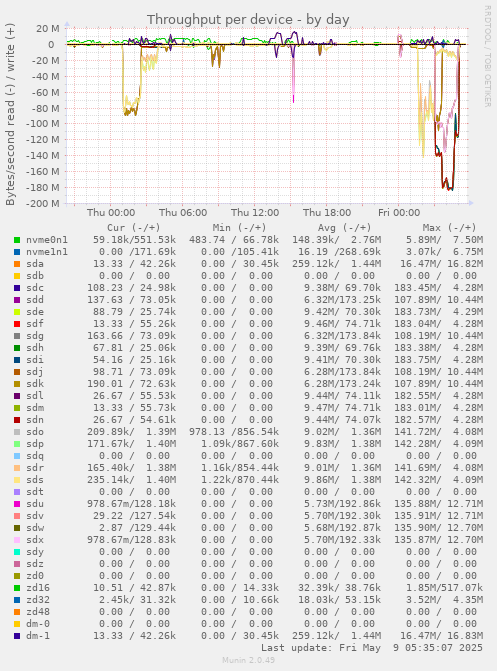Click the dark blue dm-1 legend square
This screenshot has width=497, height=671.
[x=17, y=636]
